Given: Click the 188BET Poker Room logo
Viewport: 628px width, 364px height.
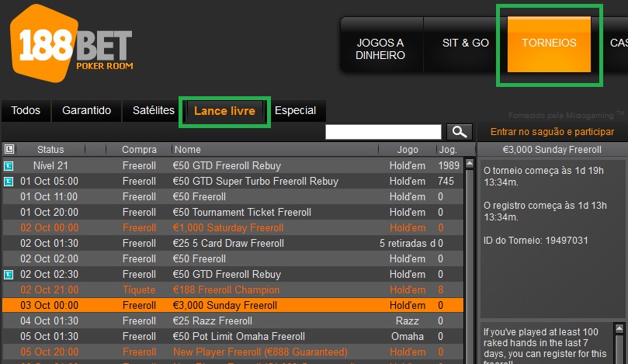Looking at the screenshot, I should tap(71, 43).
